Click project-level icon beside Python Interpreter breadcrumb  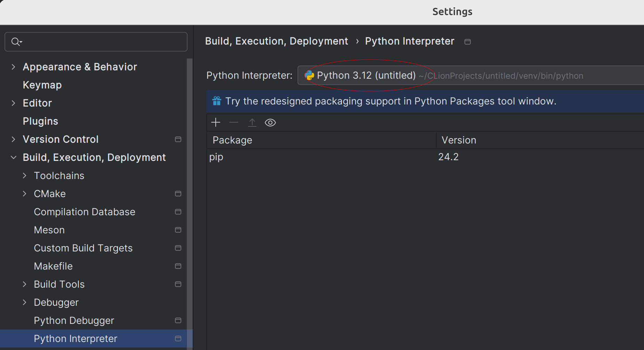click(468, 42)
